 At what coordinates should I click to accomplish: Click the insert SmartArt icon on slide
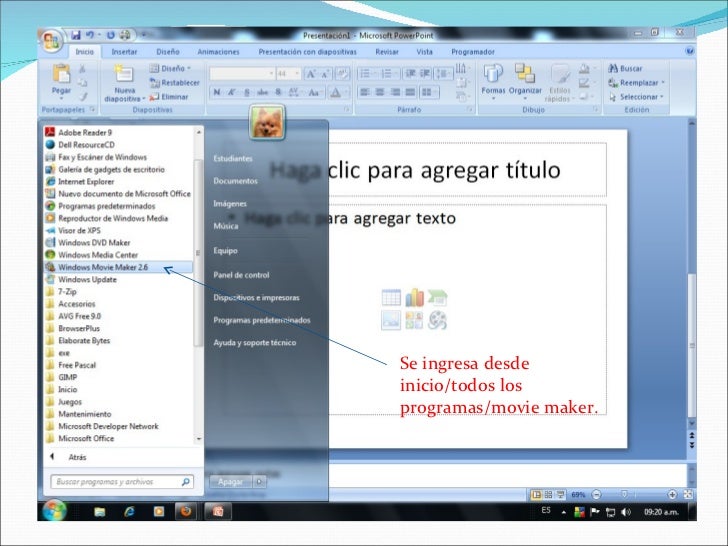point(437,298)
